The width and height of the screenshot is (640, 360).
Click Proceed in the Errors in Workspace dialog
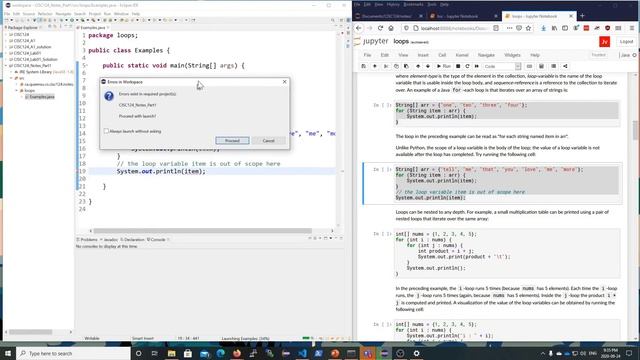pos(232,140)
